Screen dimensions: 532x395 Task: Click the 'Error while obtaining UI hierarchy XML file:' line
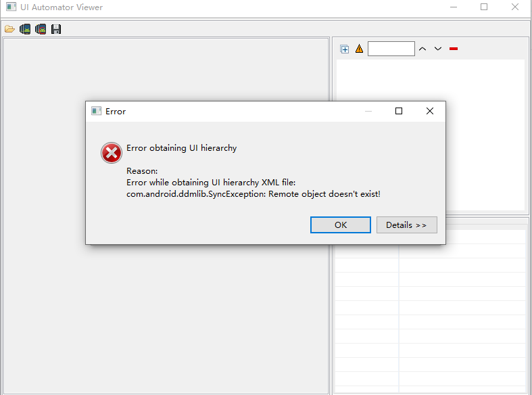[x=211, y=183]
